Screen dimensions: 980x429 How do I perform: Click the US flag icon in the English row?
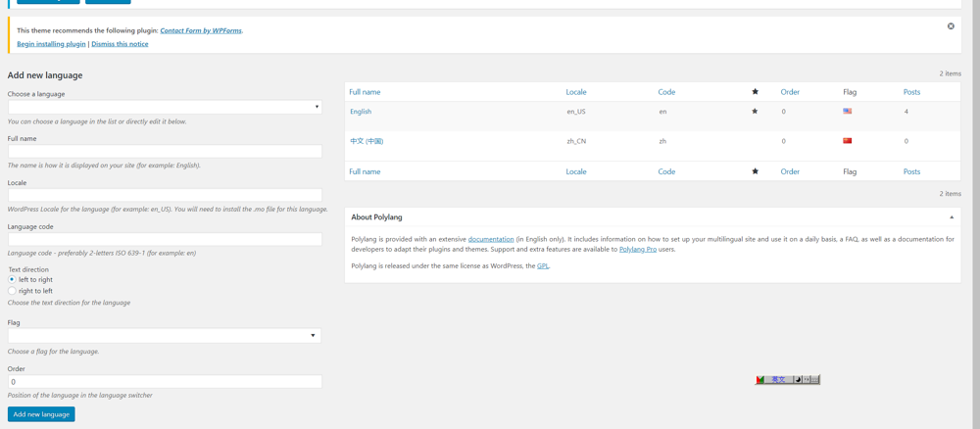(848, 112)
